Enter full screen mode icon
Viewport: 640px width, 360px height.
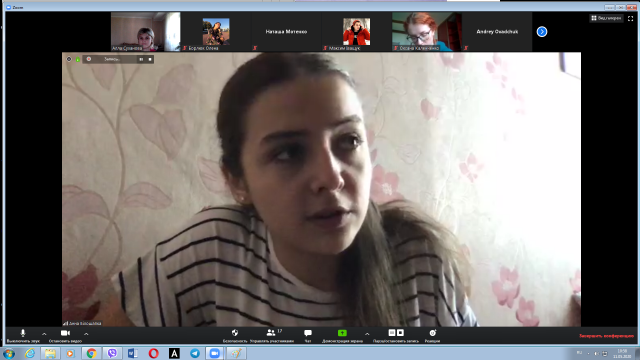tap(631, 18)
